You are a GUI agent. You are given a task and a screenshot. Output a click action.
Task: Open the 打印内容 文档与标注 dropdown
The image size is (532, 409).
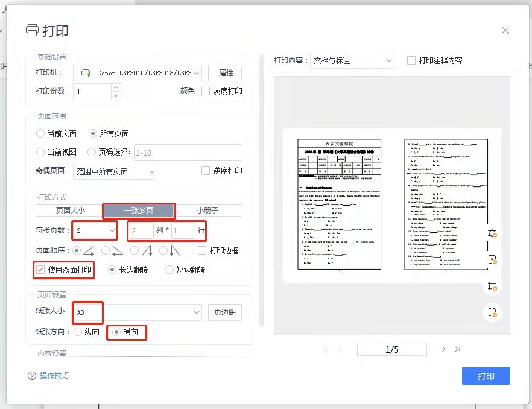tap(388, 60)
